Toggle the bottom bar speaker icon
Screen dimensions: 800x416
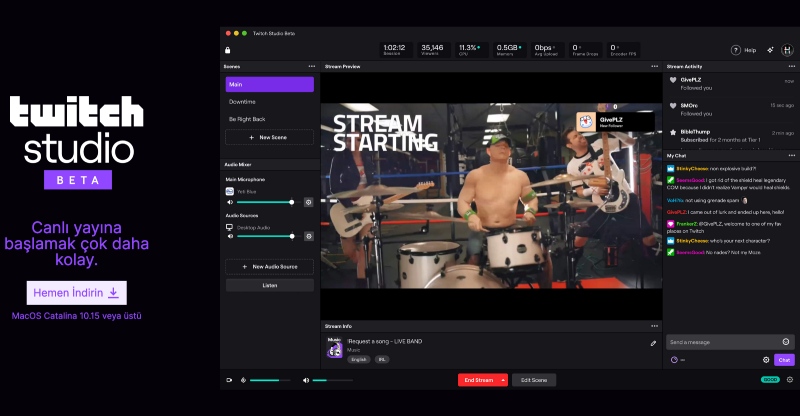306,380
